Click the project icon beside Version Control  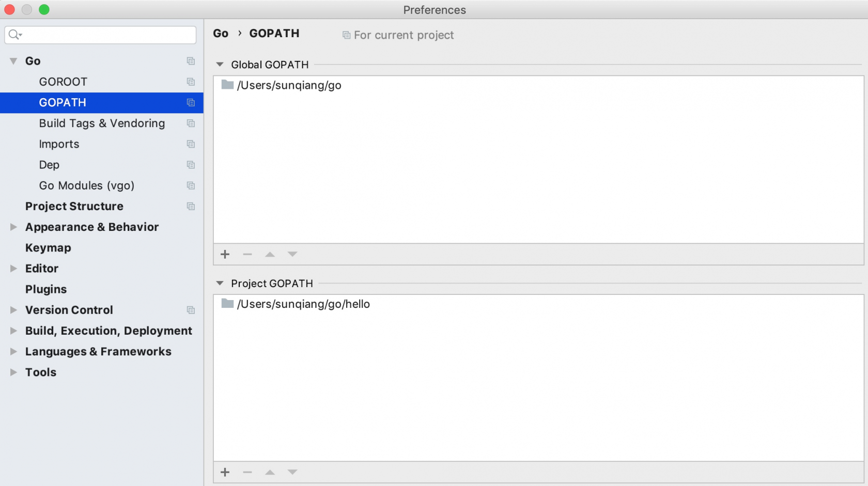tap(191, 310)
